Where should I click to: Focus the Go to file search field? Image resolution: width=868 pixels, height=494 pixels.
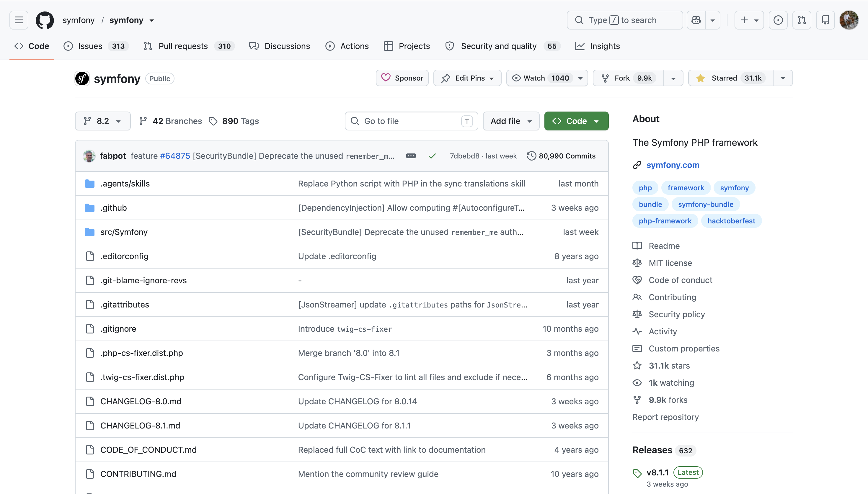coord(411,121)
